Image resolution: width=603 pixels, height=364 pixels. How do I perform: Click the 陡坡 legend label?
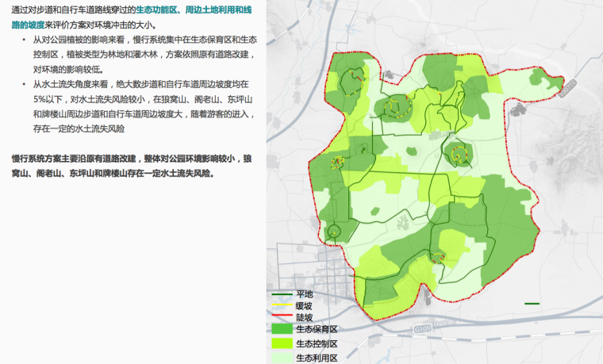coord(305,317)
